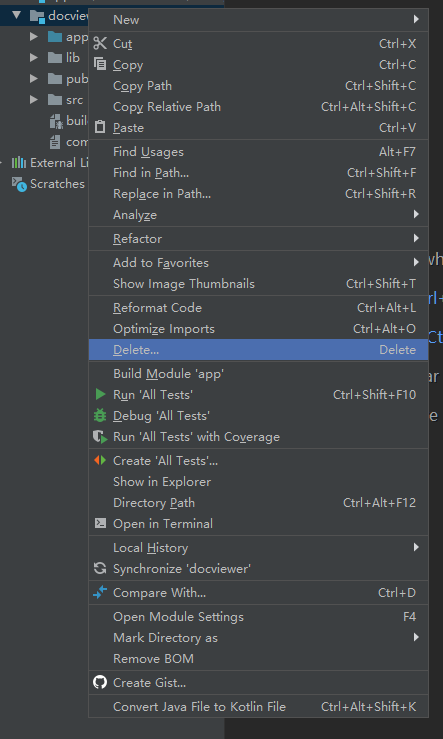Click the lib folder icon
The image size is (443, 739).
point(55,57)
